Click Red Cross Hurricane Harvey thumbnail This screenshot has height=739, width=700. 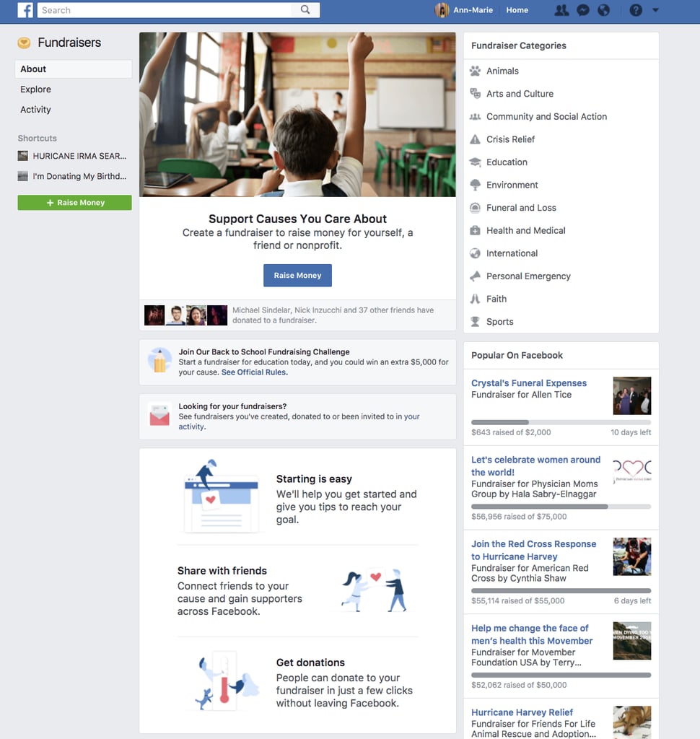[632, 556]
